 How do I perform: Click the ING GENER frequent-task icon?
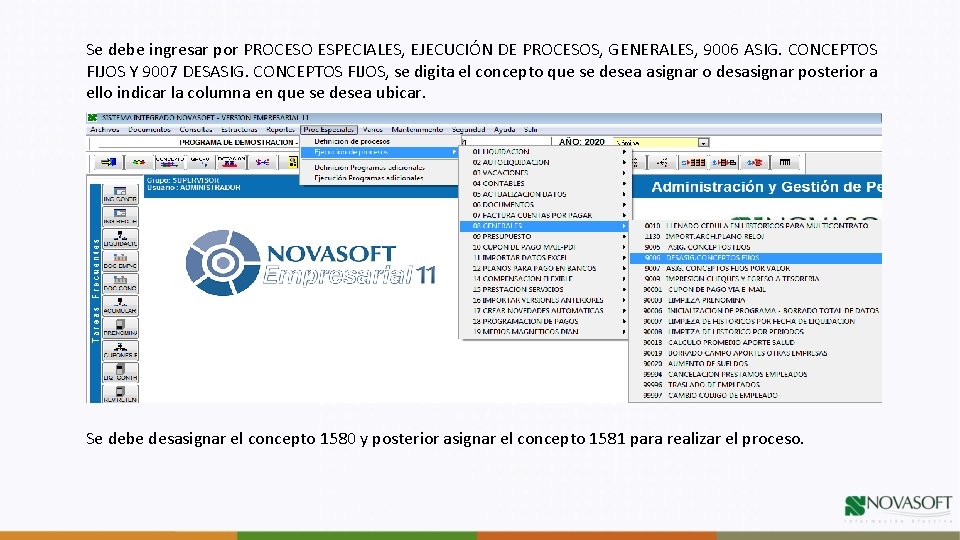(120, 193)
